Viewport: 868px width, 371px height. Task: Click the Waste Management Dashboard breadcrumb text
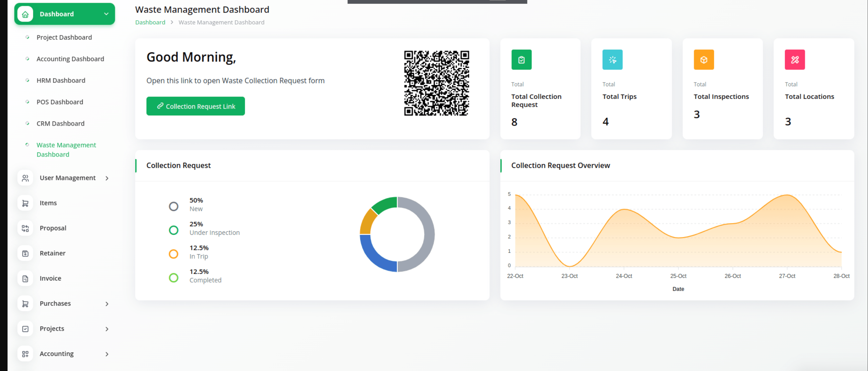click(221, 22)
